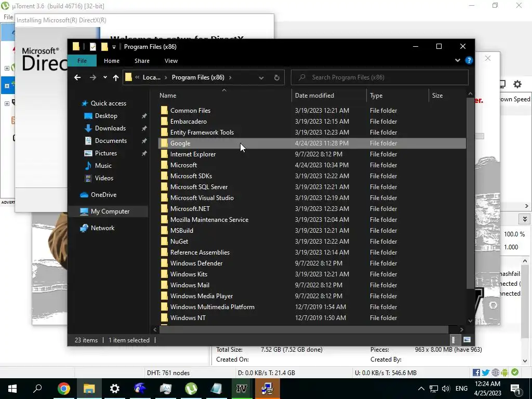Open Chrome from the taskbar
The image size is (532, 399).
[x=63, y=389]
